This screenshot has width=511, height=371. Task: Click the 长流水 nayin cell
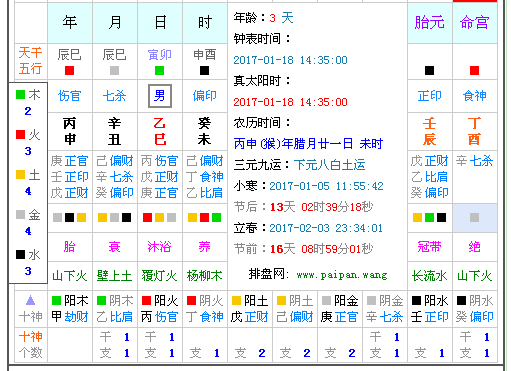coord(430,276)
